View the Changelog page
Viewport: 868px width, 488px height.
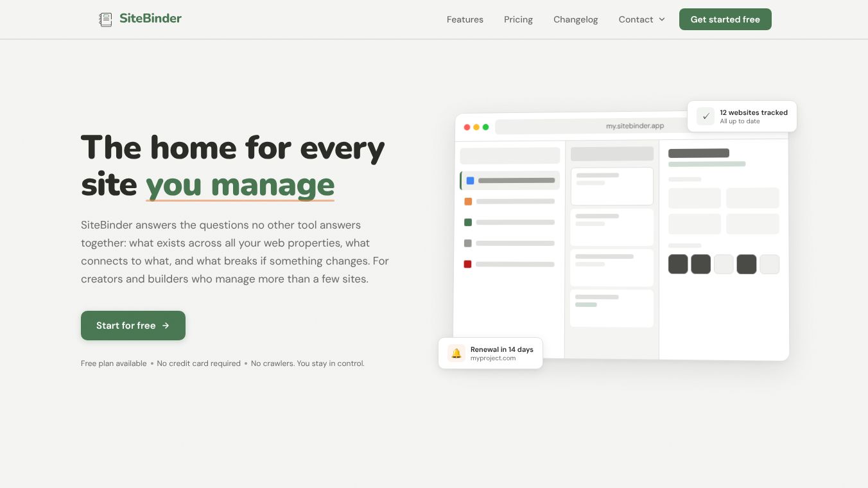[575, 19]
